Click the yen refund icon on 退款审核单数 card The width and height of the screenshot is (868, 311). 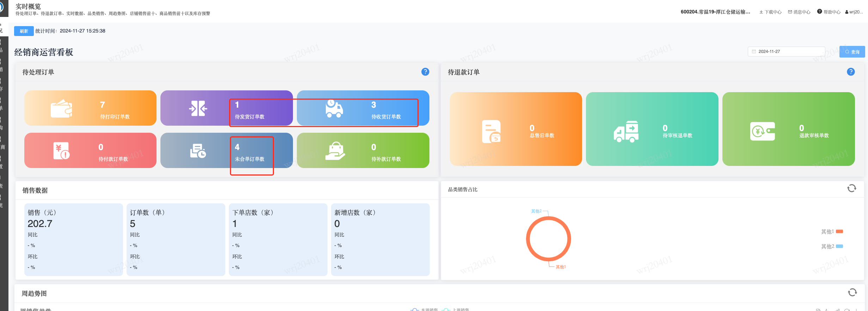tap(763, 131)
